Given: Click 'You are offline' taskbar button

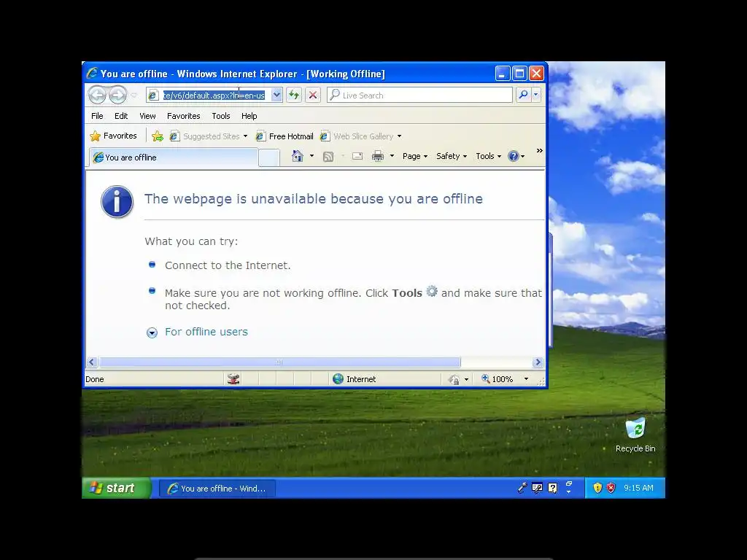Looking at the screenshot, I should pyautogui.click(x=217, y=488).
